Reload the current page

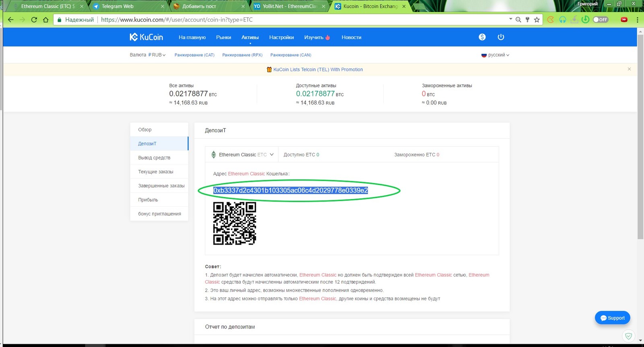click(x=34, y=19)
